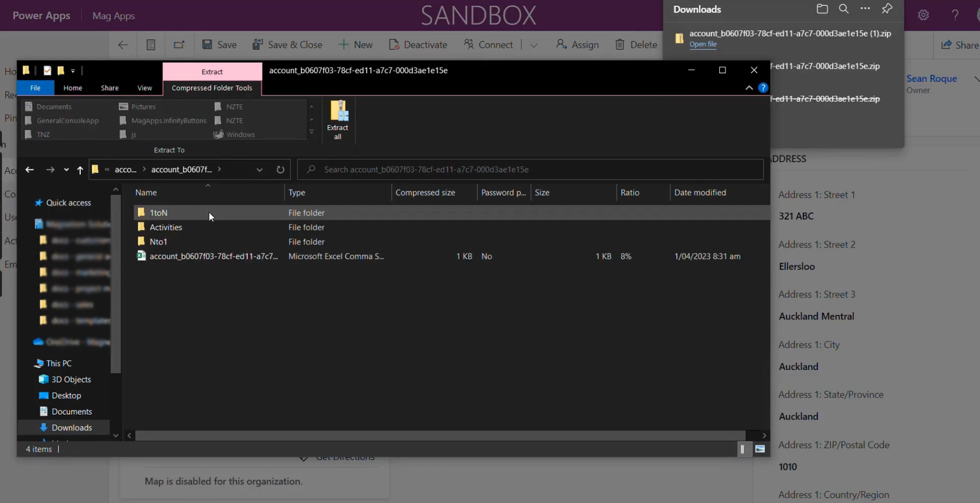The image size is (980, 503).
Task: Switch to large icons view in status bar
Action: coord(760,449)
